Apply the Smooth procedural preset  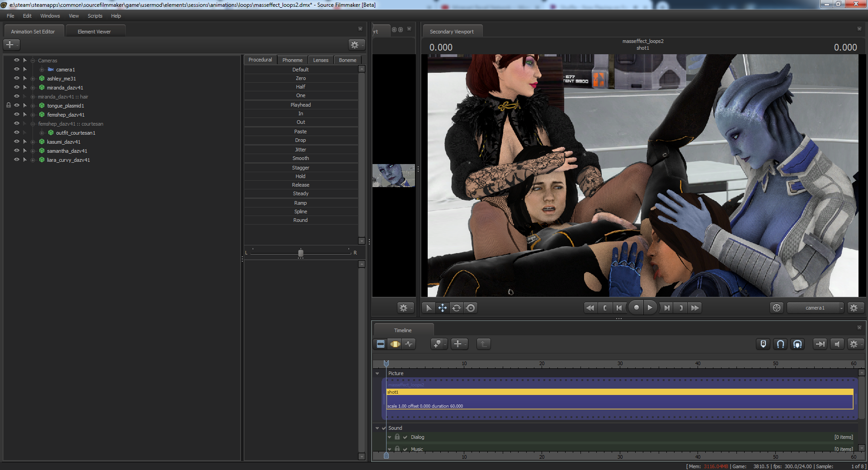(301, 158)
